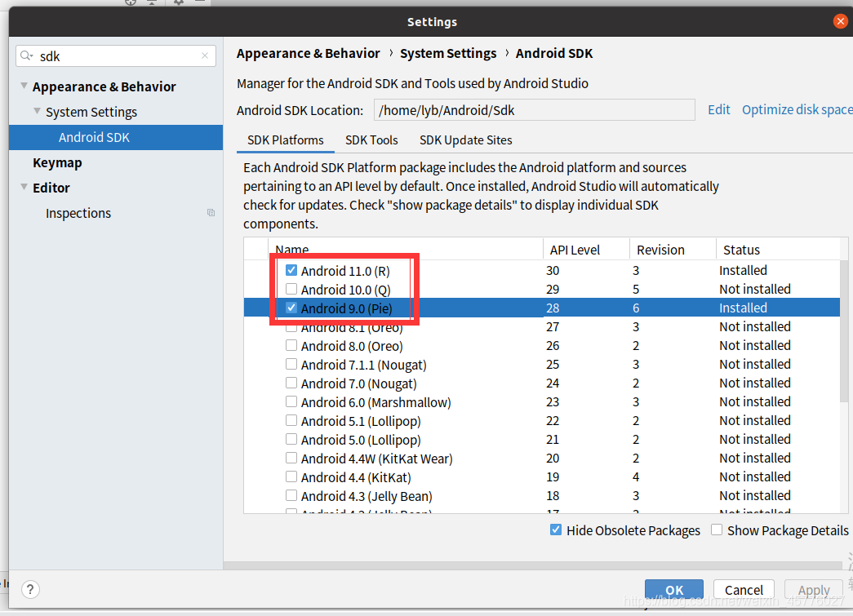Select Android SDK in the sidebar

point(116,138)
